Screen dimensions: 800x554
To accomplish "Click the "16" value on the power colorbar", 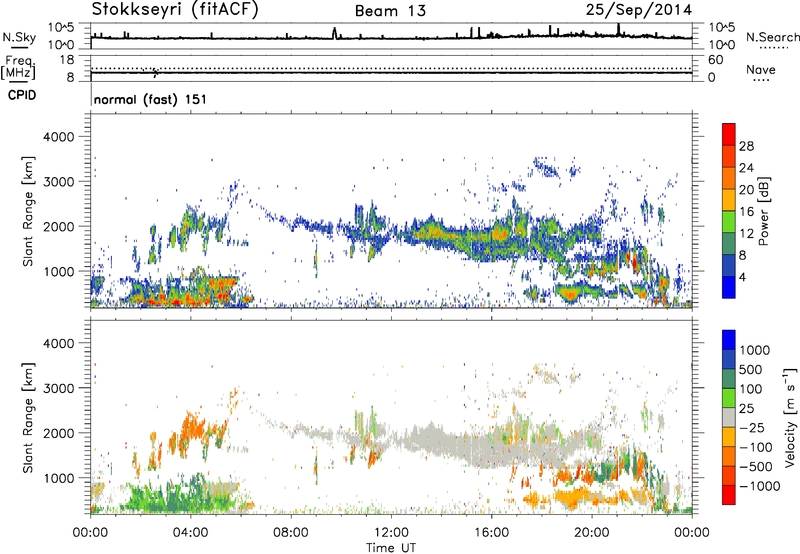I will pyautogui.click(x=746, y=212).
